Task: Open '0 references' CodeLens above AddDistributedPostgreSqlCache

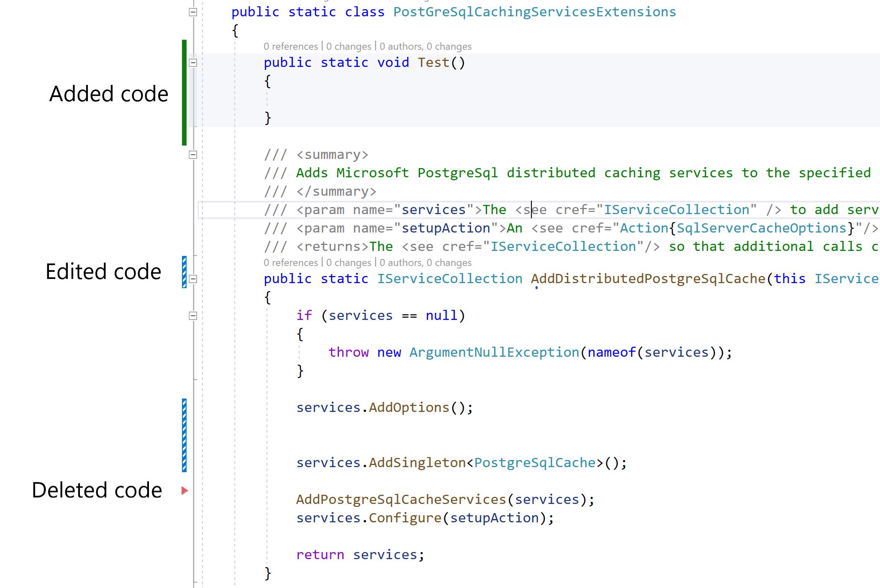Action: (x=290, y=263)
